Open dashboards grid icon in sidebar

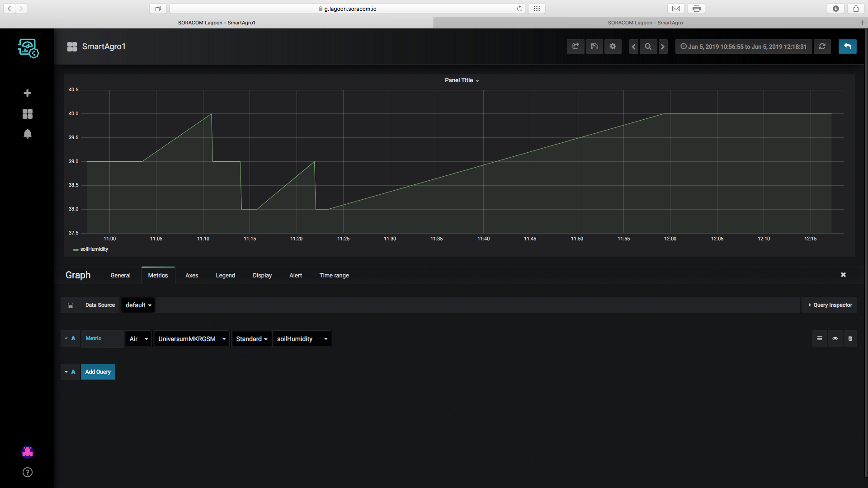[28, 114]
